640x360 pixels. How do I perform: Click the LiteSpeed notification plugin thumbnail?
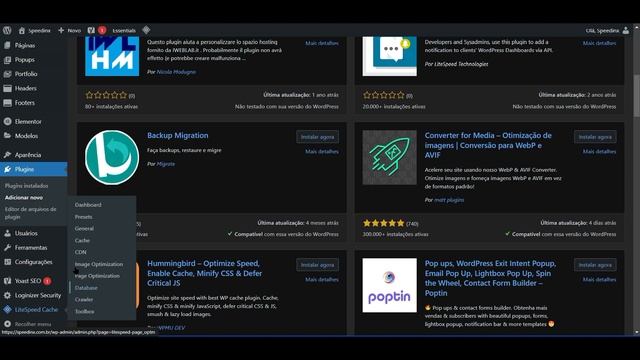click(x=390, y=56)
